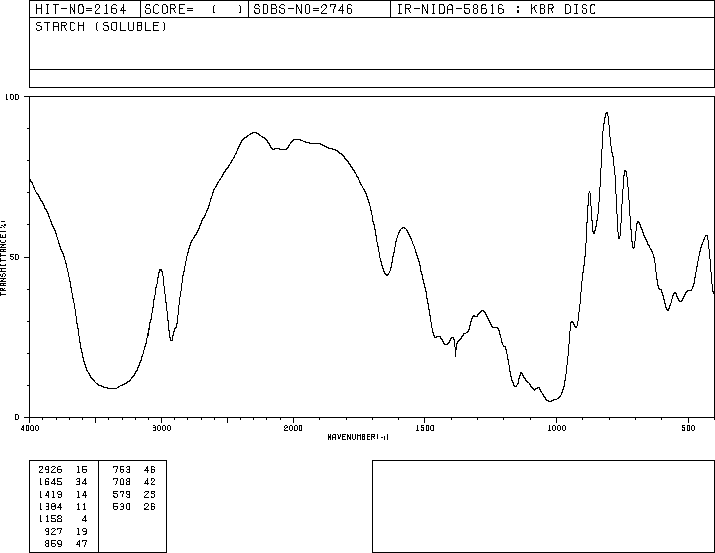Select peak wavenumber 927 in the table
This screenshot has height=553, width=715.
(x=53, y=531)
